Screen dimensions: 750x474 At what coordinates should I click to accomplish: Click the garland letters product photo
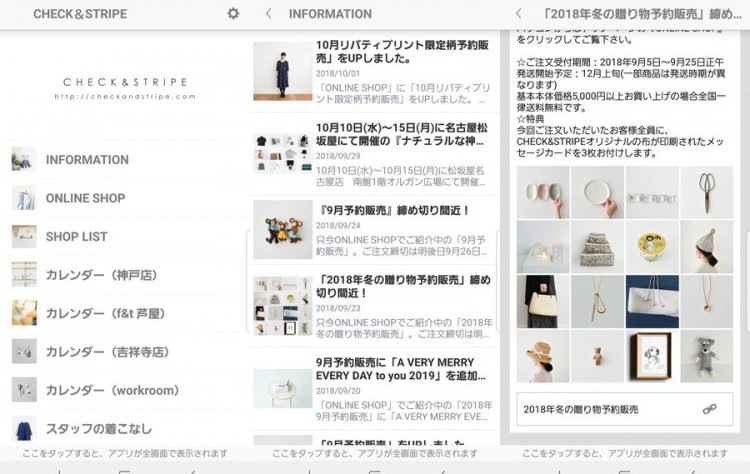point(652,192)
